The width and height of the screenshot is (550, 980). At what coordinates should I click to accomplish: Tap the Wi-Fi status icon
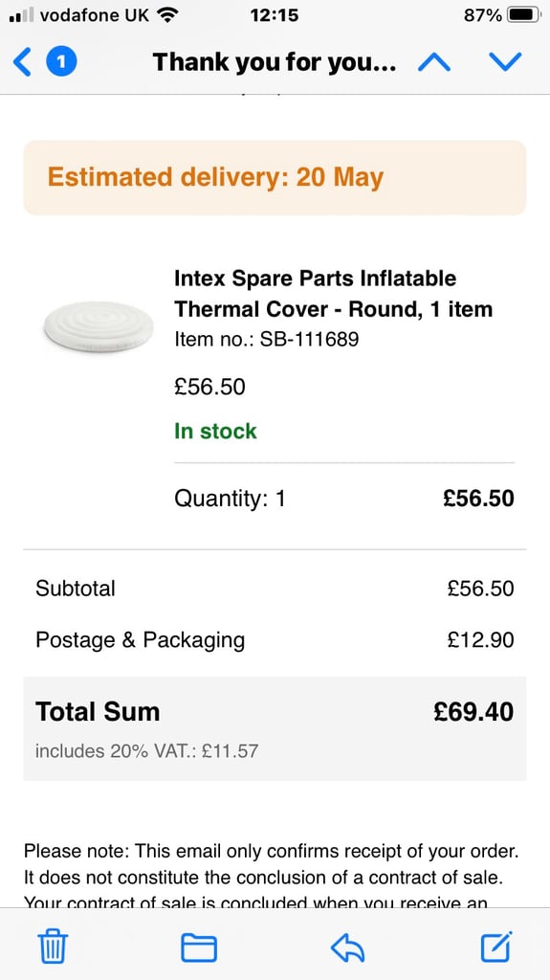tap(166, 14)
